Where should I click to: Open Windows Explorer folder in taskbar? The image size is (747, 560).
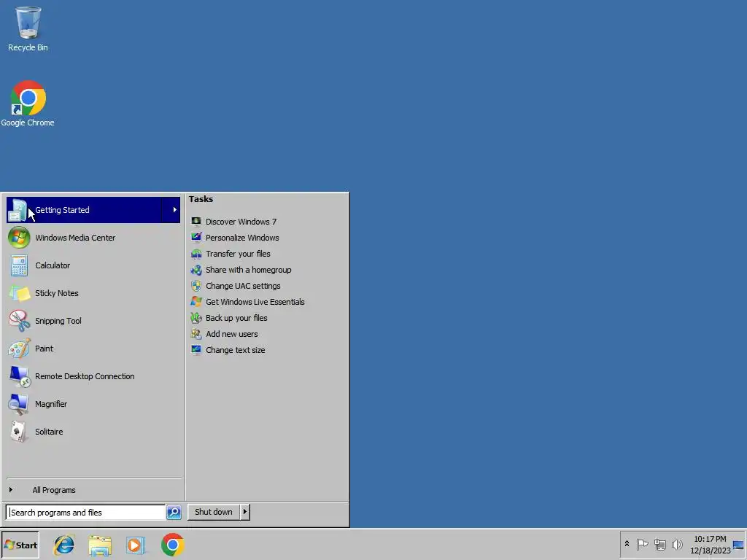pos(99,545)
